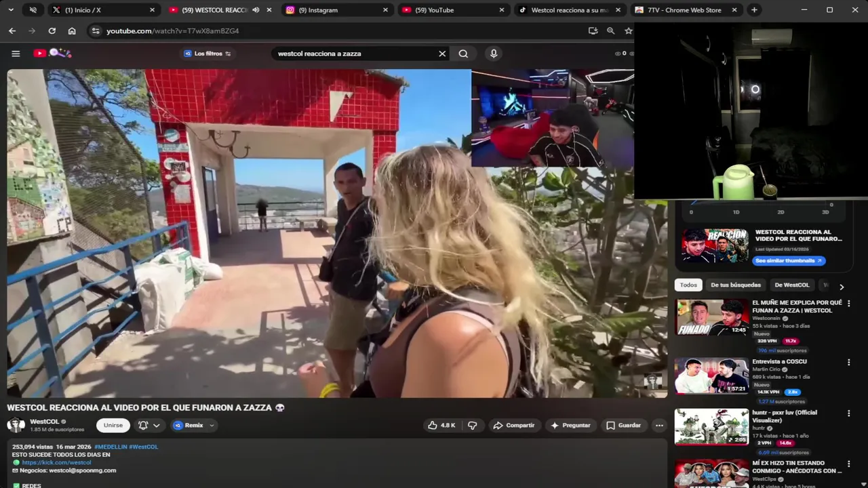The image size is (868, 488).
Task: Open a new browser tab with plus
Action: pos(754,10)
